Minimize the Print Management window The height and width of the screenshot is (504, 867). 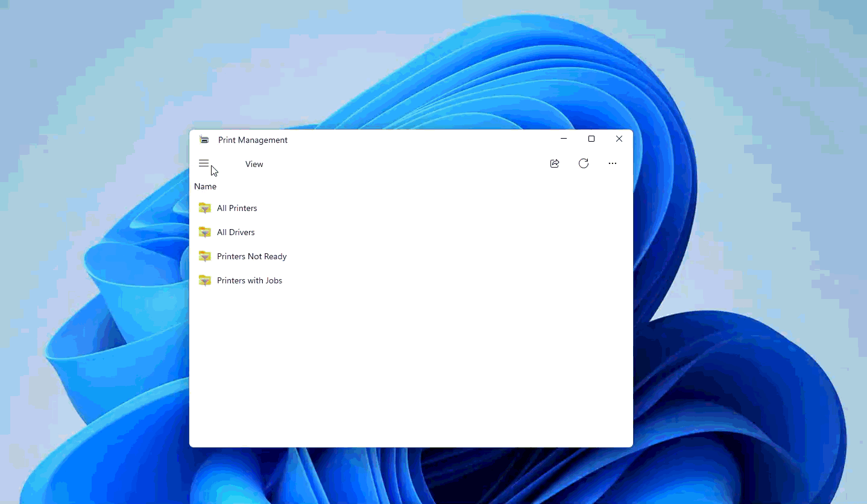coord(564,139)
